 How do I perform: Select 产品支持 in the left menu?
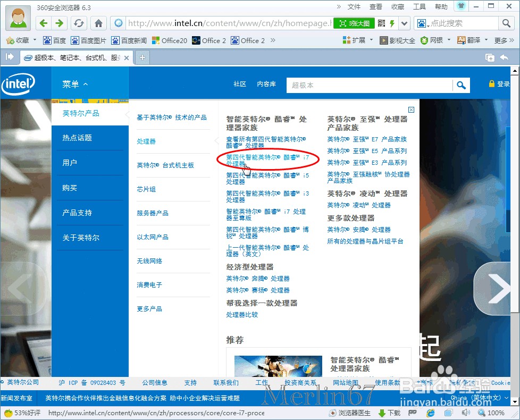click(x=77, y=213)
